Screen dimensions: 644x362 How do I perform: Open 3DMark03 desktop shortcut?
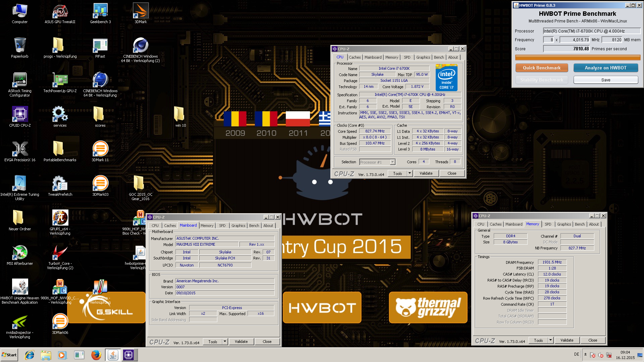(x=100, y=186)
